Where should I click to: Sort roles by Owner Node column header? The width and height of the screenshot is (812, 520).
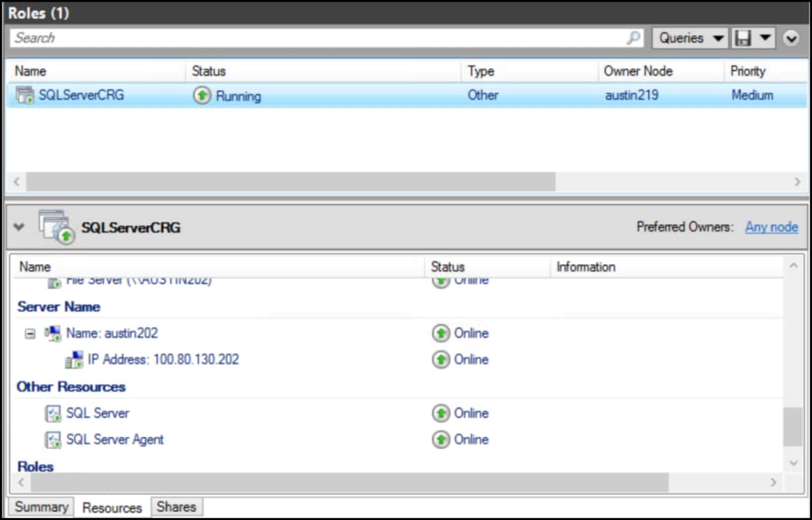pyautogui.click(x=661, y=71)
